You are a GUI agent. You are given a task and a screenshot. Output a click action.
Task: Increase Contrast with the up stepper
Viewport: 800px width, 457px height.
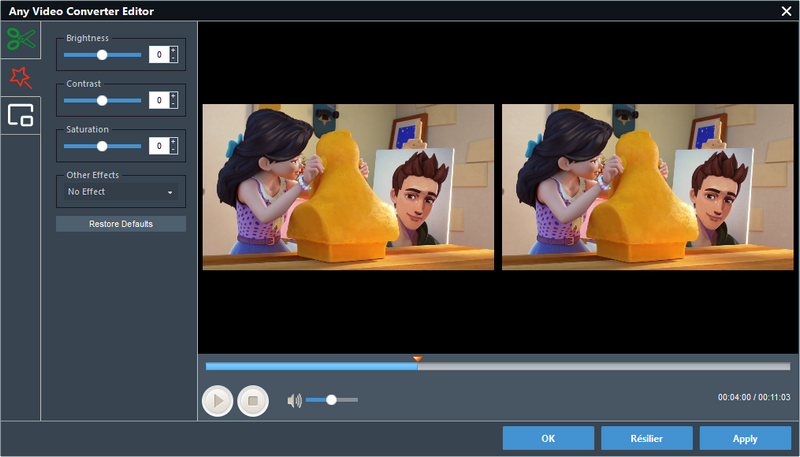(173, 96)
